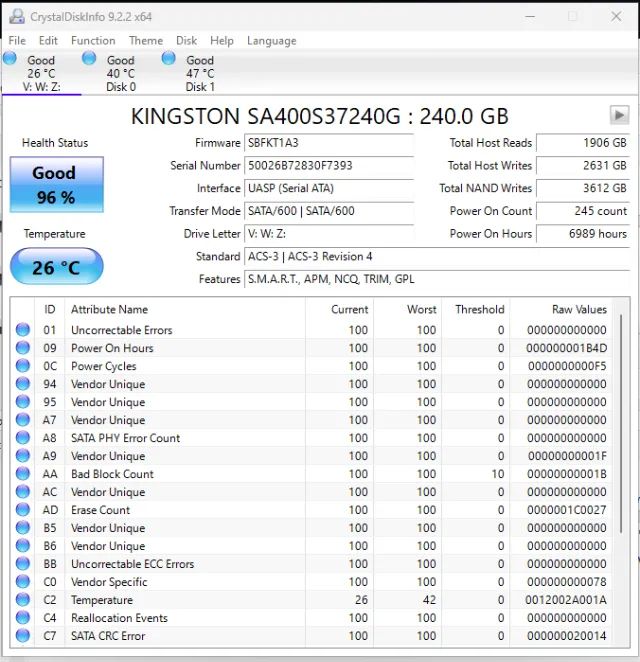Select the V: W: Z: disk tab
Viewport: 640px width, 662px height.
[x=41, y=73]
